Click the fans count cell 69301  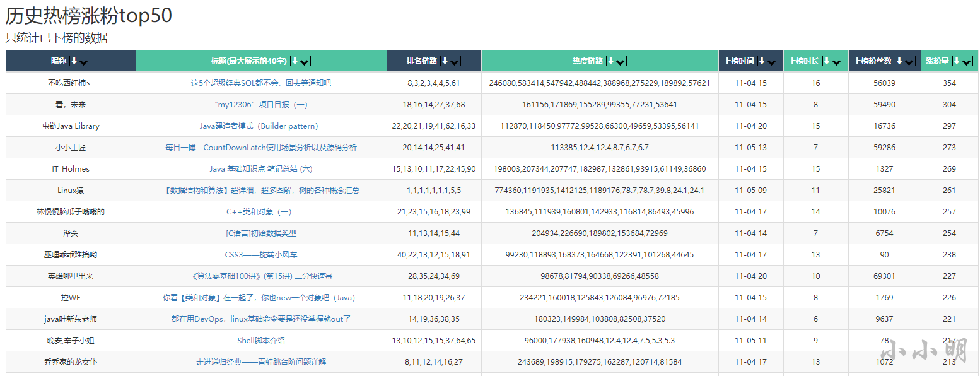(x=885, y=276)
